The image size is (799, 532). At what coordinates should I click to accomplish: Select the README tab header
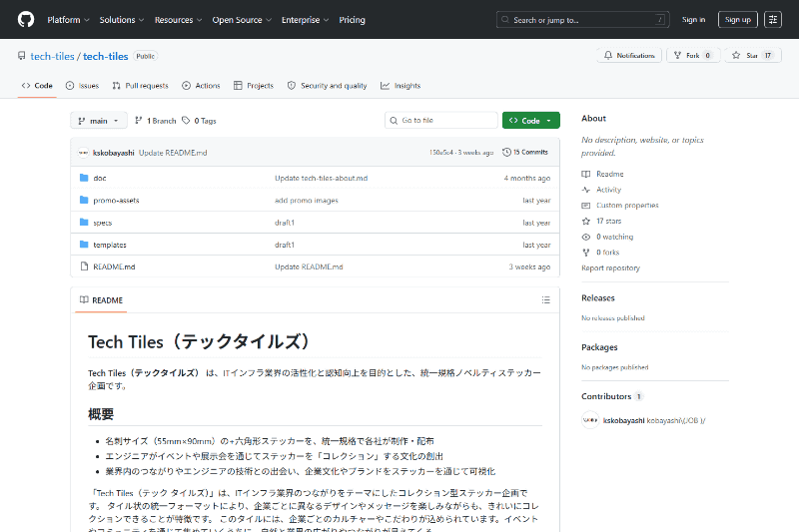102,300
